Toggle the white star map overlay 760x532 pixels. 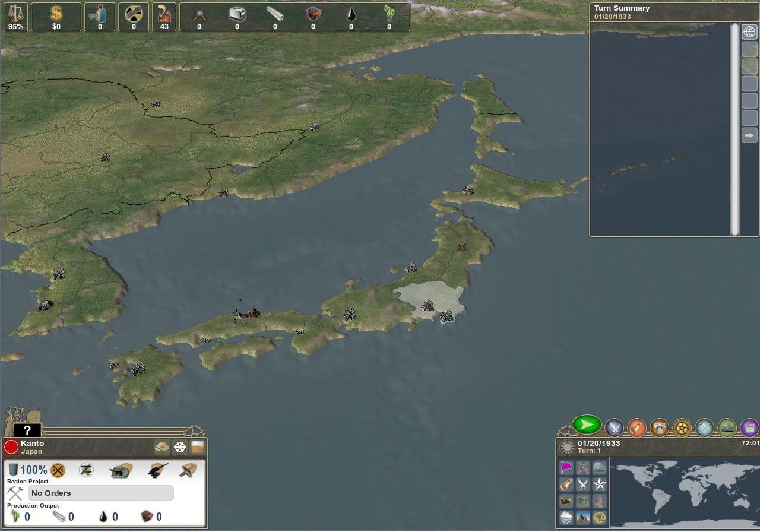pos(600,484)
